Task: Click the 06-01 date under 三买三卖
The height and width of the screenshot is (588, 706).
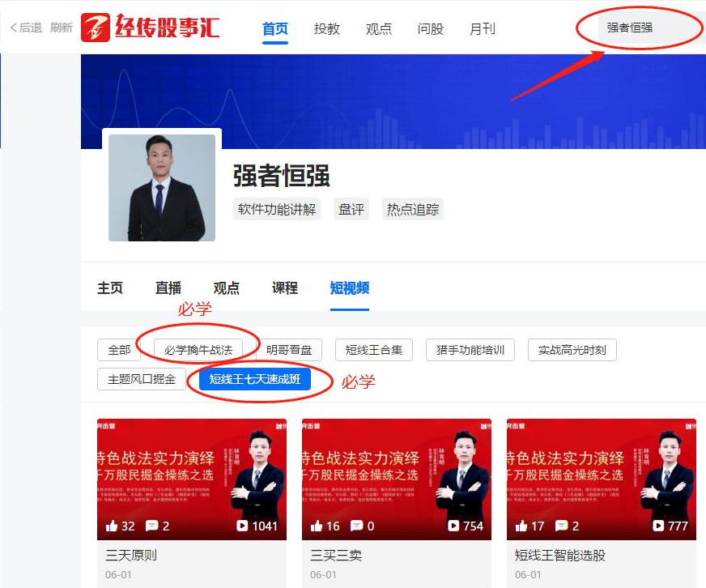Action: (x=323, y=575)
